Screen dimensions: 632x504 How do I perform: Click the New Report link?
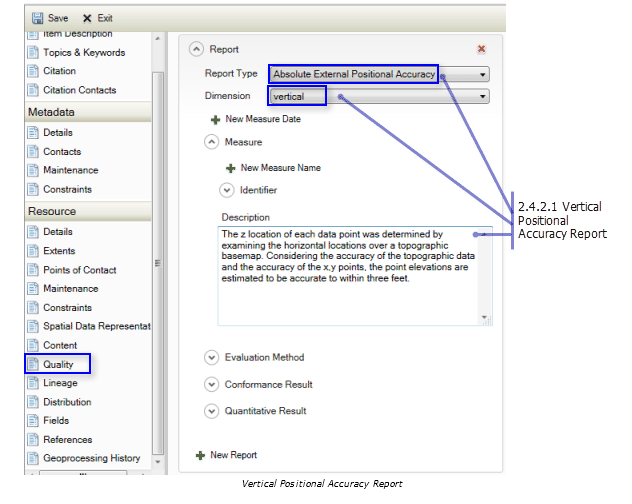[x=233, y=455]
